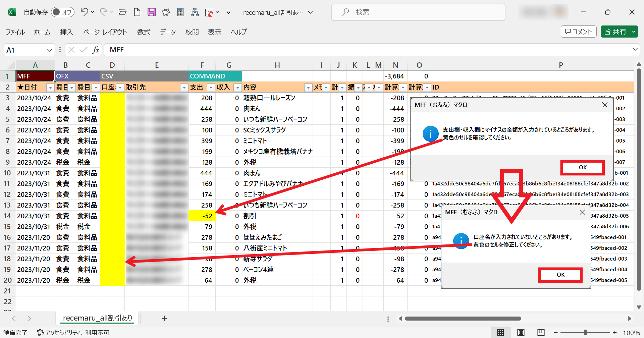644x338 pixels.
Task: Open the ファイル menu
Action: (15, 32)
